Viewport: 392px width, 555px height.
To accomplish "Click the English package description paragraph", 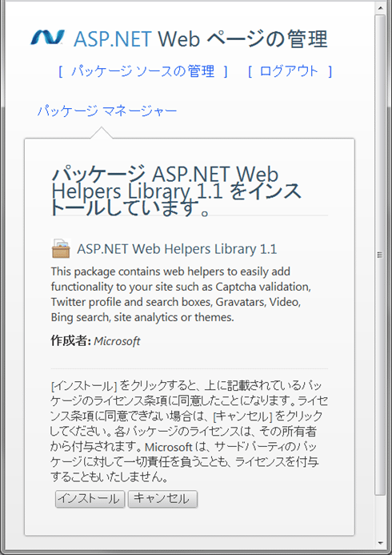I will [x=181, y=295].
